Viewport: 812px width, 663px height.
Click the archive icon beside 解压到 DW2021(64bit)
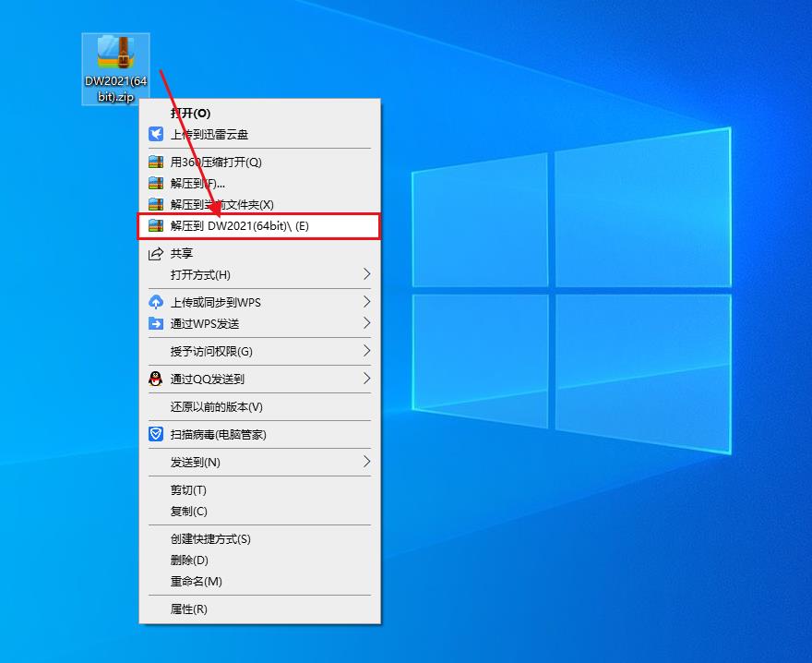[156, 225]
